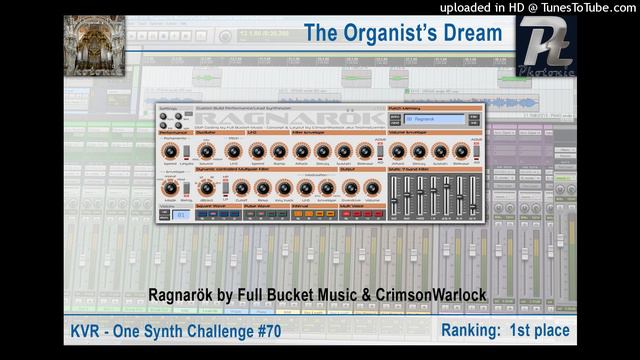Toggle the HP/LP filter switch
640x360 pixels.
[226, 187]
